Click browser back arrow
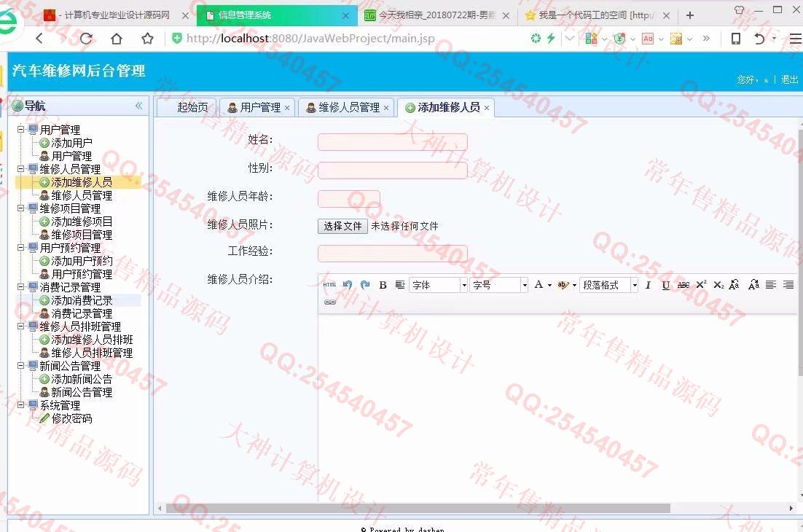The height and width of the screenshot is (532, 803). [40, 38]
